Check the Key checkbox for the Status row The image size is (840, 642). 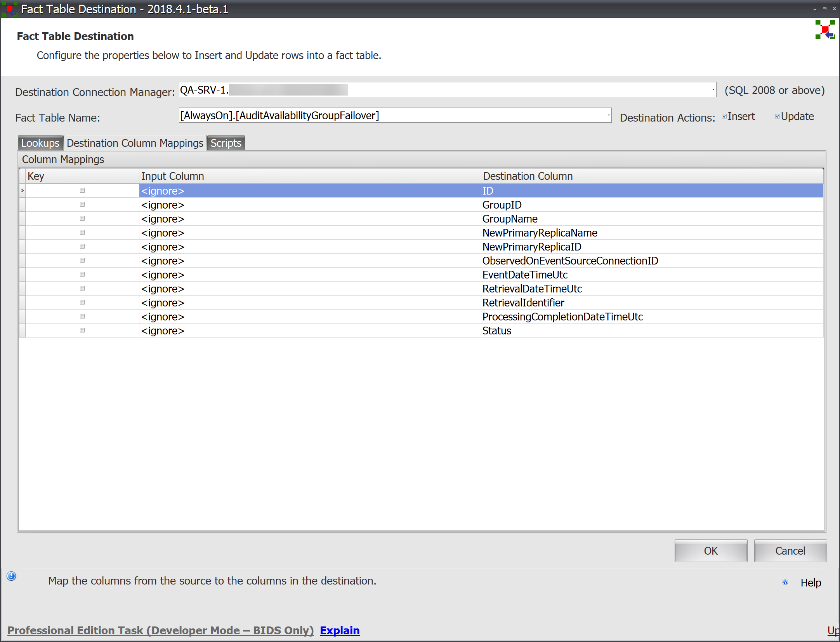click(82, 330)
